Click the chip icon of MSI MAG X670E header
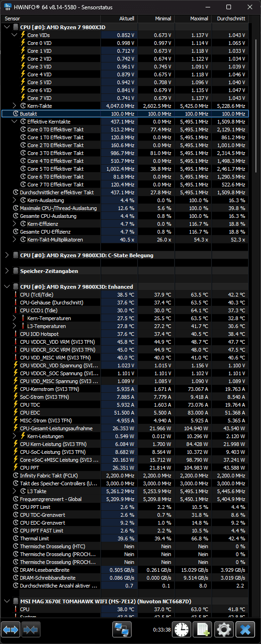Image resolution: width=261 pixels, height=644 pixels. pos(16,601)
